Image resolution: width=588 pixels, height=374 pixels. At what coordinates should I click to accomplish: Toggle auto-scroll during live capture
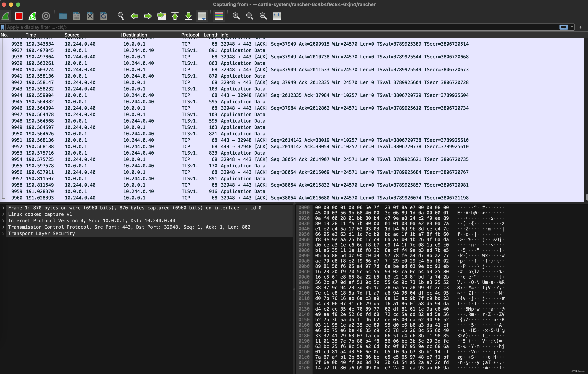[x=202, y=16]
